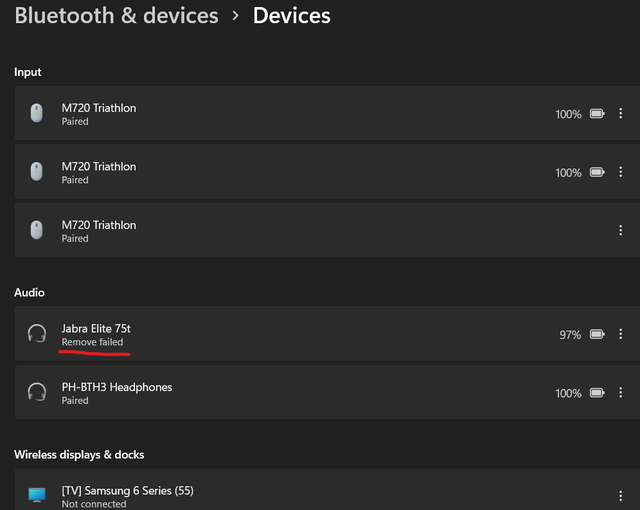The height and width of the screenshot is (510, 640).
Task: Click the first M720 Triathlon mouse icon
Action: tap(37, 114)
